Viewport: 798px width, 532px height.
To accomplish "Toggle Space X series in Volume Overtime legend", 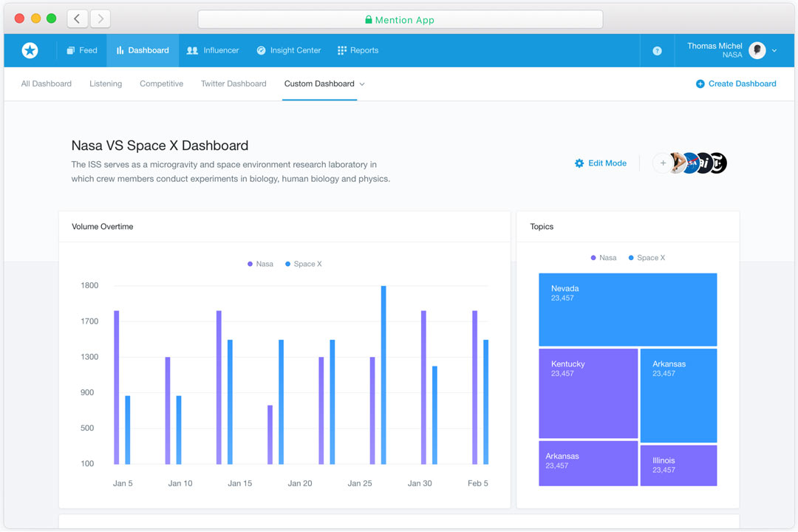I will pyautogui.click(x=304, y=264).
